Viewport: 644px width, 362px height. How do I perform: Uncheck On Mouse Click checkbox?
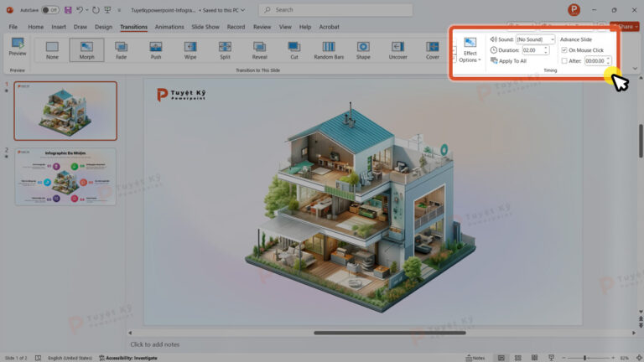click(x=564, y=50)
